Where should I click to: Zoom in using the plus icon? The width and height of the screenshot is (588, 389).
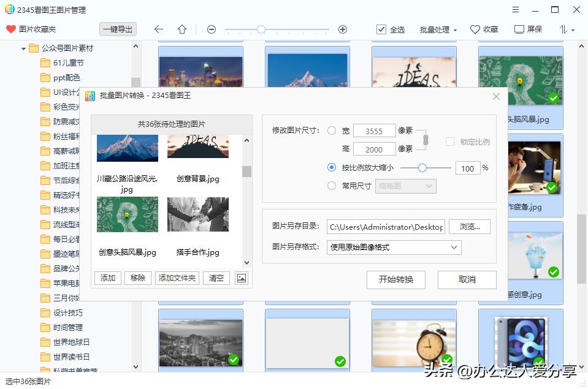[x=343, y=29]
